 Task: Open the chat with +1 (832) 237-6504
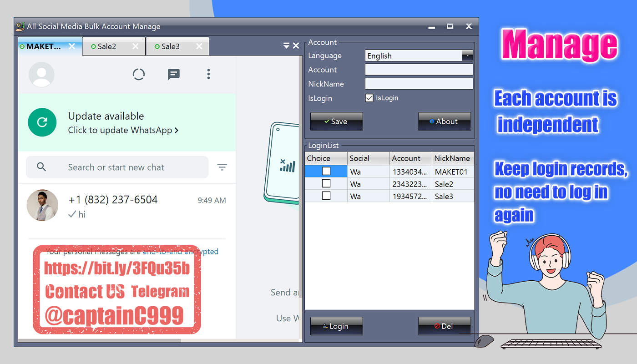coord(127,206)
